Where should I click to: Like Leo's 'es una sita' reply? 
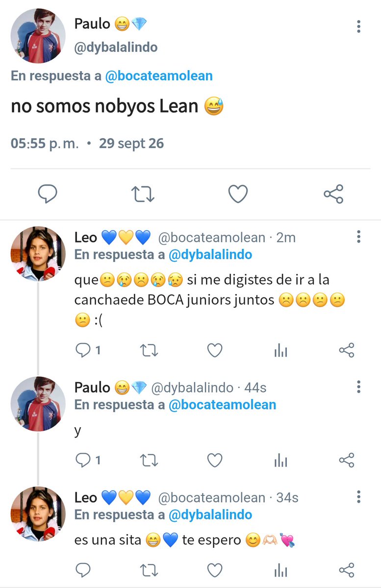click(215, 570)
